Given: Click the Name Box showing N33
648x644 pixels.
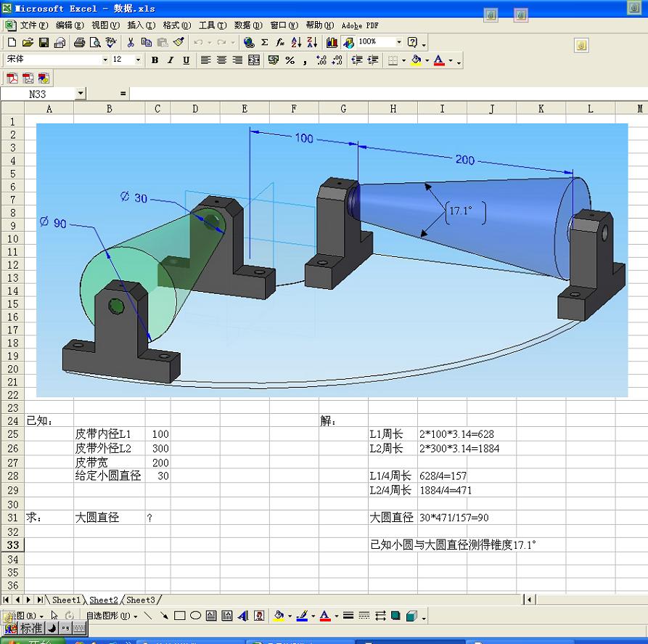Looking at the screenshot, I should pos(38,94).
